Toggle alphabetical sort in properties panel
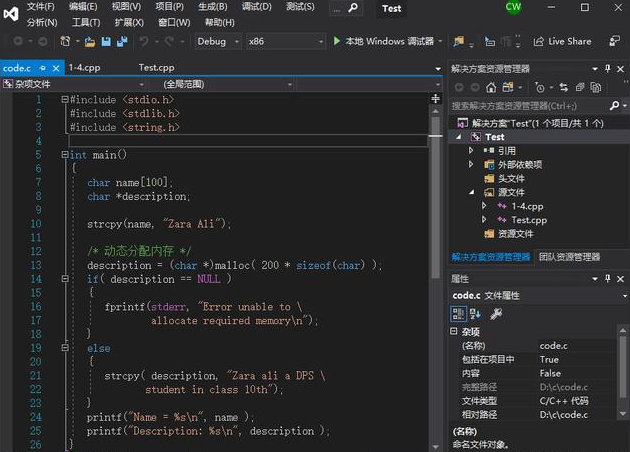 [476, 314]
